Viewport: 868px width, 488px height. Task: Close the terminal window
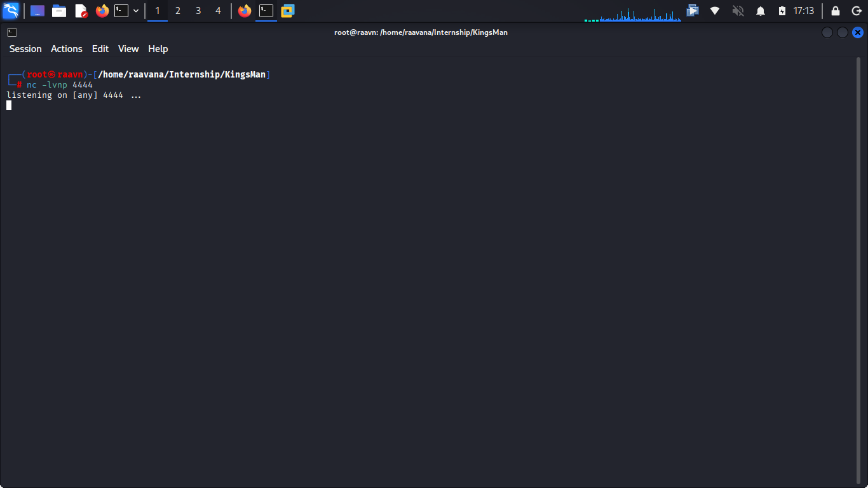[858, 32]
